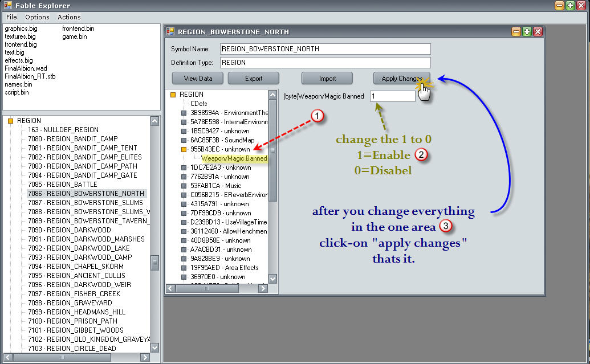590x364 pixels.
Task: Click the Weapon/Magic Banned value field
Action: click(392, 96)
